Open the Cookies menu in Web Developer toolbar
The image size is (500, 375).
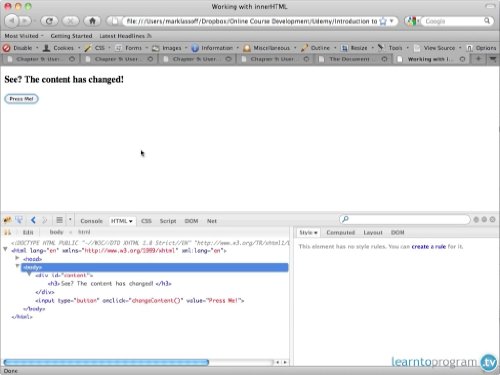coord(62,48)
